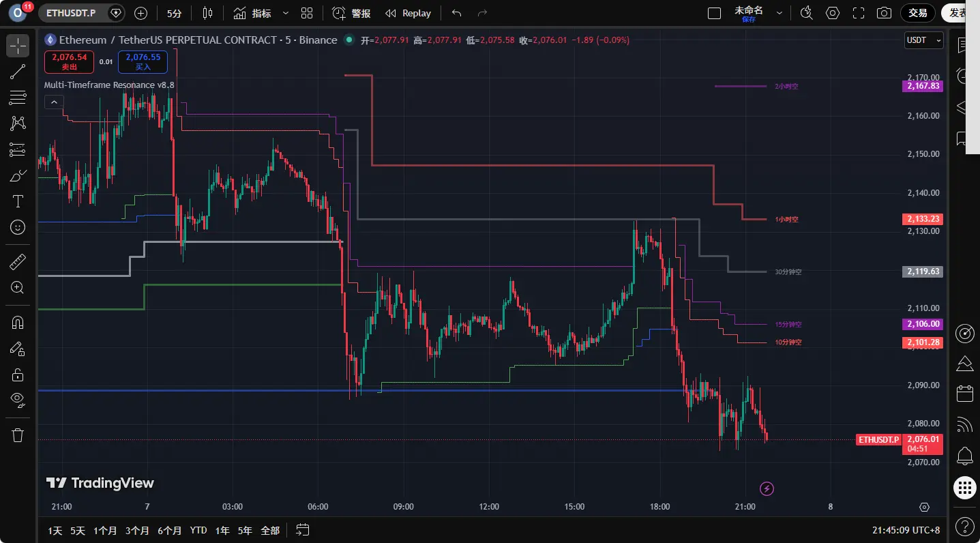Select the 1个月 time range
This screenshot has width=980, height=543.
coord(105,530)
